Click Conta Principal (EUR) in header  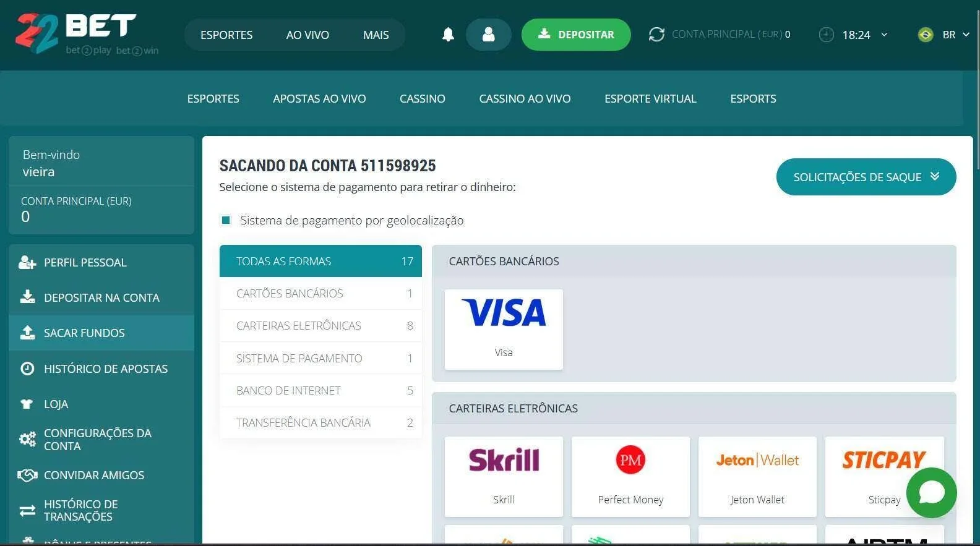tap(731, 35)
